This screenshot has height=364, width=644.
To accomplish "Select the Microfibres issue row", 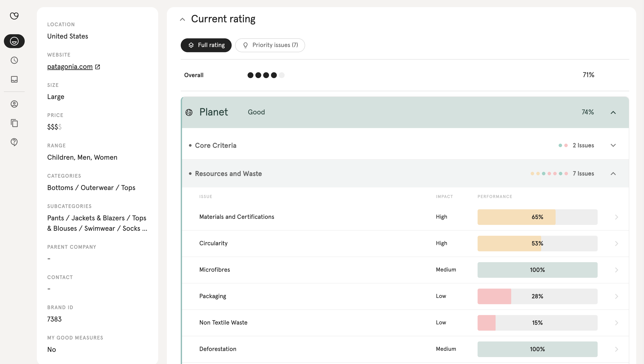I will click(x=405, y=270).
